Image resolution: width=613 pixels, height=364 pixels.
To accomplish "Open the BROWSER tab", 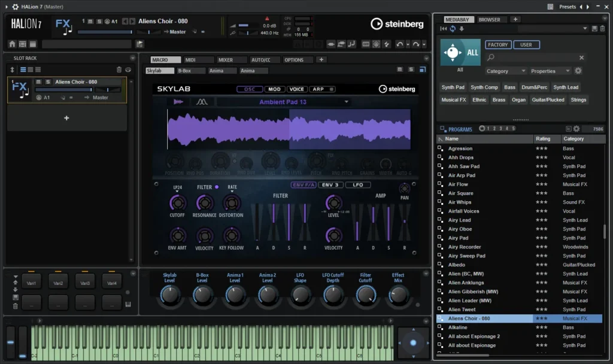I will pos(489,20).
